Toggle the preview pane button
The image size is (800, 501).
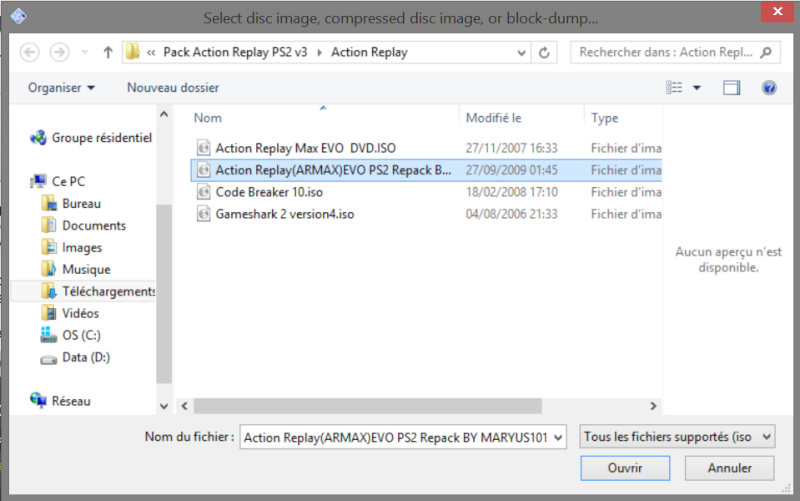coord(731,88)
